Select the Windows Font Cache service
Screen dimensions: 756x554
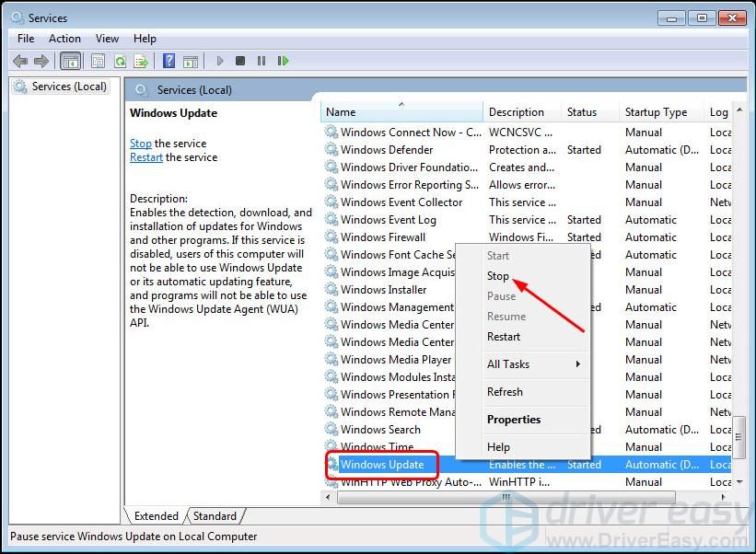[x=397, y=254]
